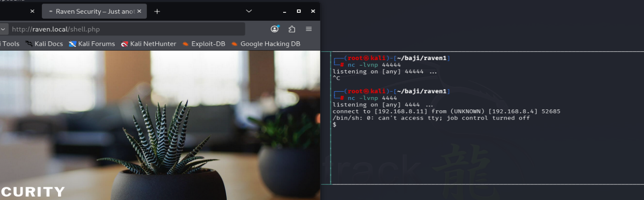Image resolution: width=644 pixels, height=200 pixels.
Task: Open a new browser tab
Action: [157, 11]
